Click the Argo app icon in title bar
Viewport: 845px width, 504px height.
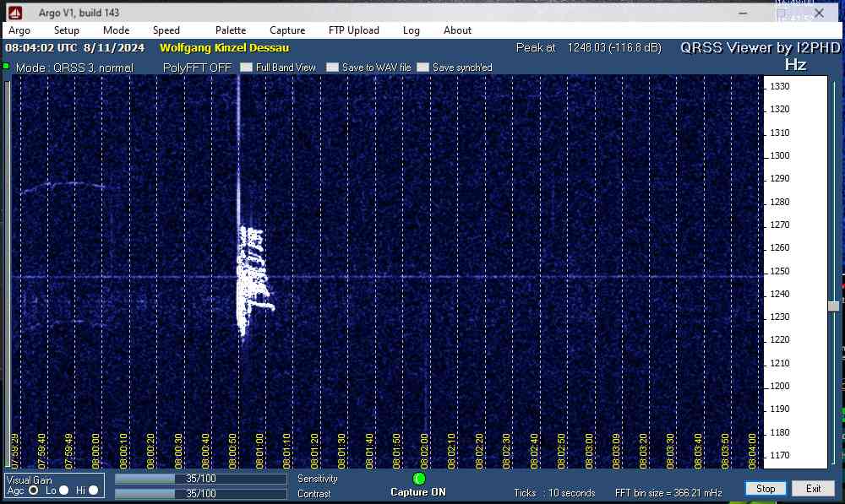(15, 13)
